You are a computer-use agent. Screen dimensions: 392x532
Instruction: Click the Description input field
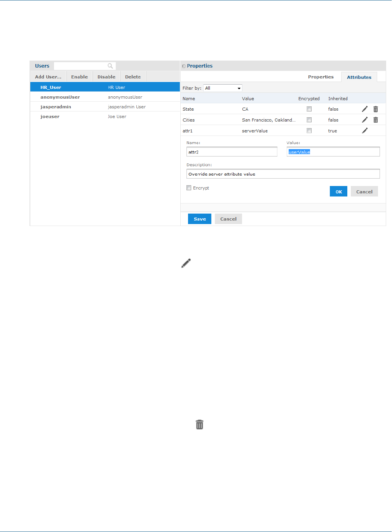[x=283, y=174]
